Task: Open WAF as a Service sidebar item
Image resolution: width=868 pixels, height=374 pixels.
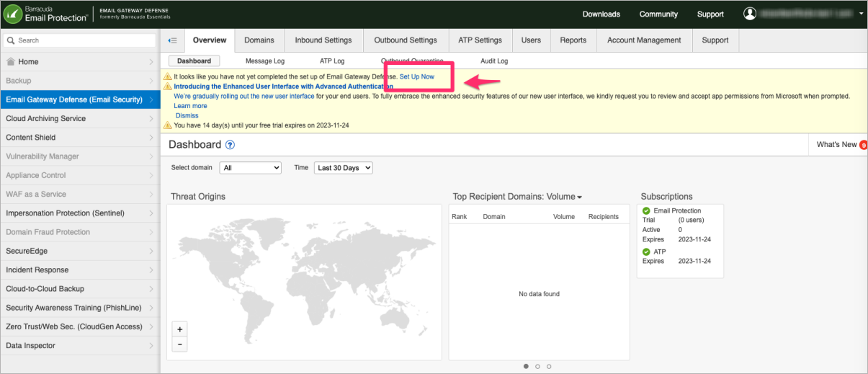Action: pos(80,195)
